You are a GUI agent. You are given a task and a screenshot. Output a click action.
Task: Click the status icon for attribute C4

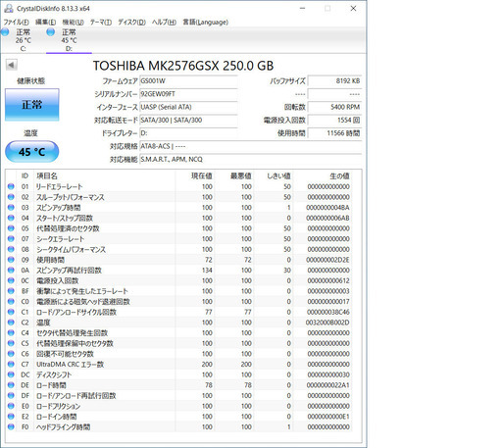click(11, 333)
